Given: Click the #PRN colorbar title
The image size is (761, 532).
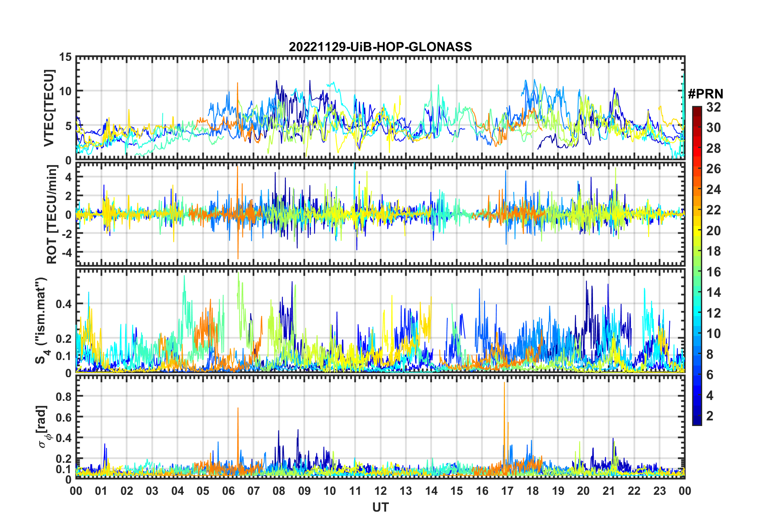Looking at the screenshot, I should click(x=705, y=94).
